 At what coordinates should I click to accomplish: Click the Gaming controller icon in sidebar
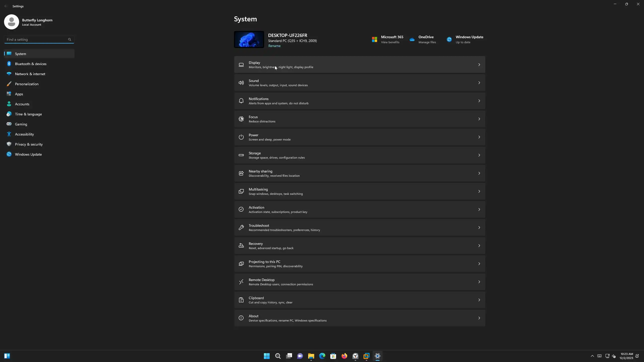coord(9,124)
